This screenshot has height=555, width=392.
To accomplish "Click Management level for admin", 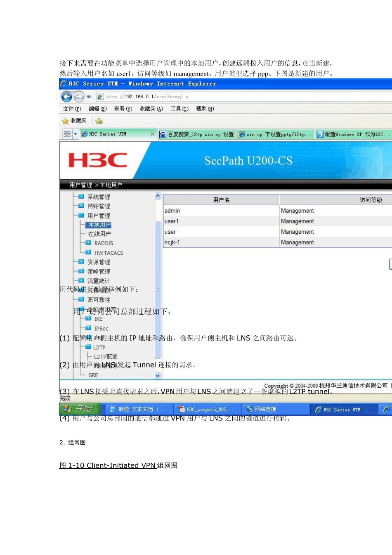I will pos(298,211).
